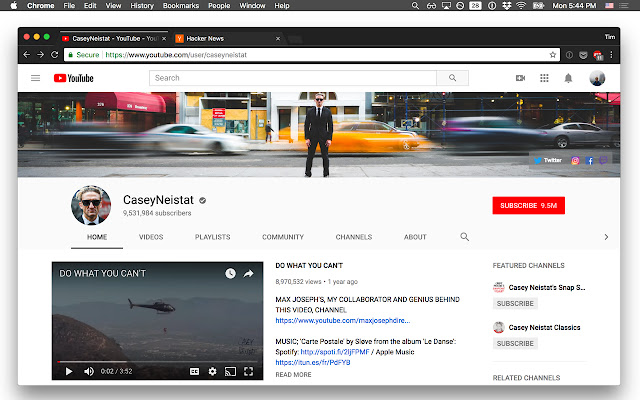This screenshot has width=640, height=400.
Task: Search within channel using tab magnifier
Action: click(464, 237)
